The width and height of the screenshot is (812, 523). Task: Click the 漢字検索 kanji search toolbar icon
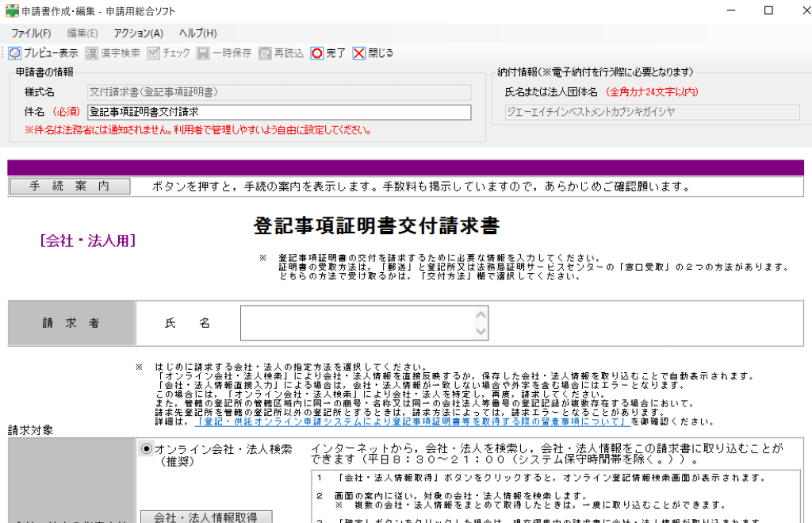click(x=92, y=53)
